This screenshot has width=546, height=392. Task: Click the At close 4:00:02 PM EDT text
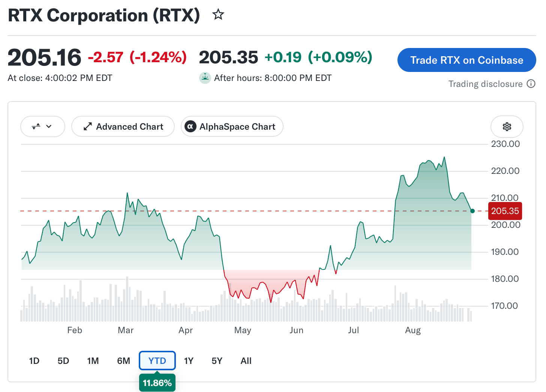60,78
